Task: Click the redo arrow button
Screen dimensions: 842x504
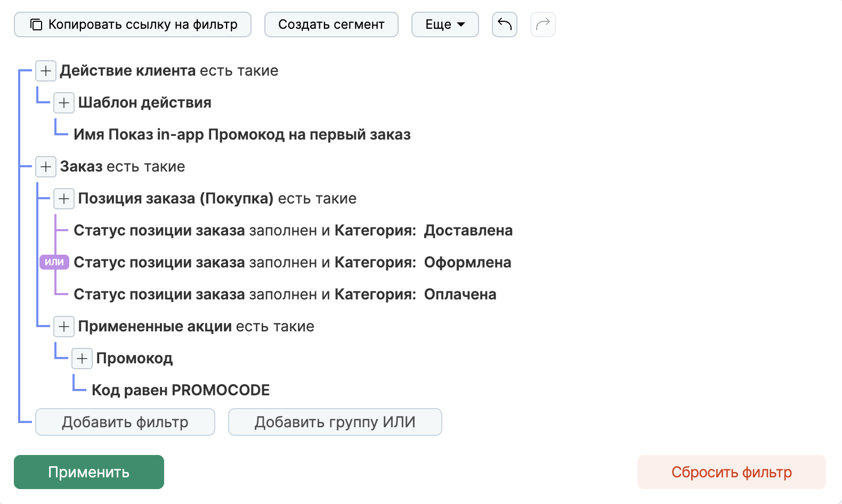Action: (543, 25)
